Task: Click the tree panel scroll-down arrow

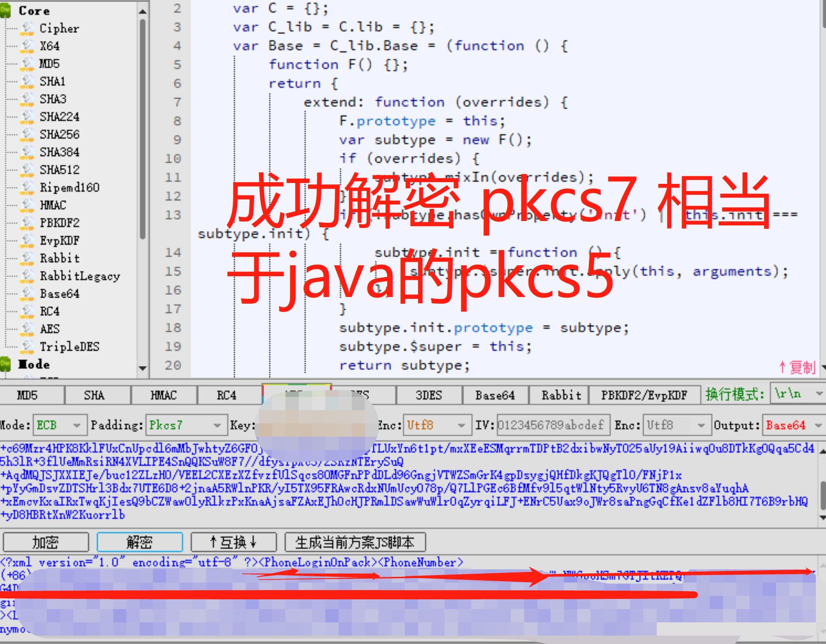Action: (143, 368)
